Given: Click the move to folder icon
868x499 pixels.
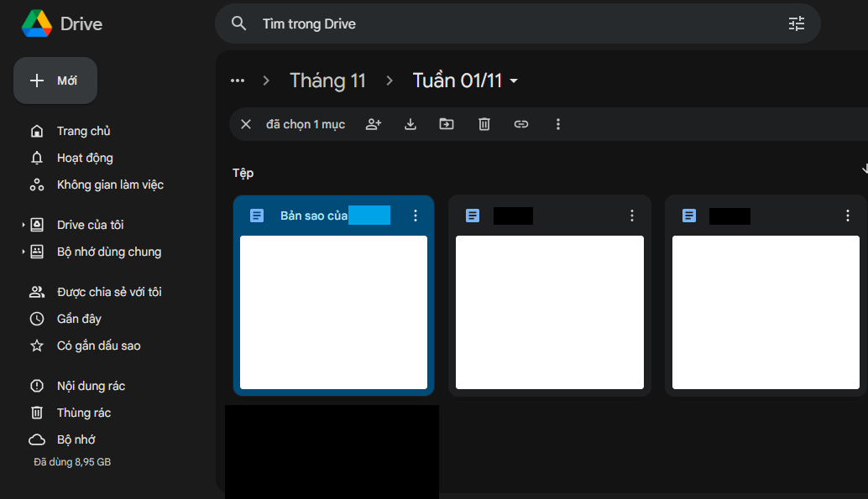Looking at the screenshot, I should coord(447,124).
